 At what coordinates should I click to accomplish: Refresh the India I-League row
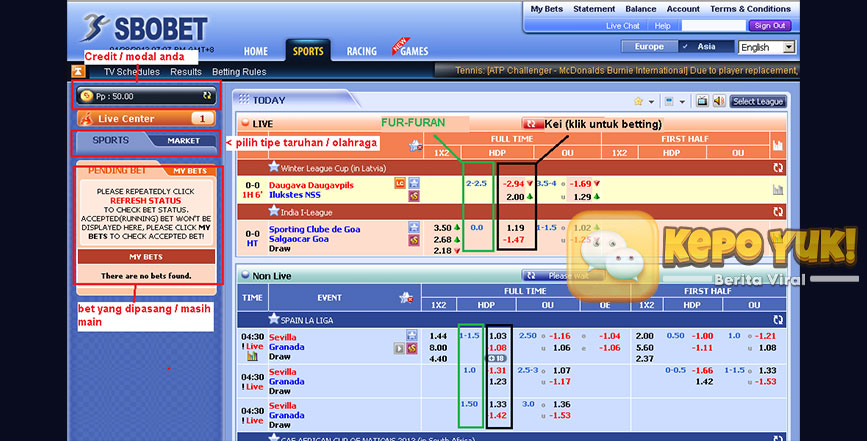pyautogui.click(x=778, y=212)
